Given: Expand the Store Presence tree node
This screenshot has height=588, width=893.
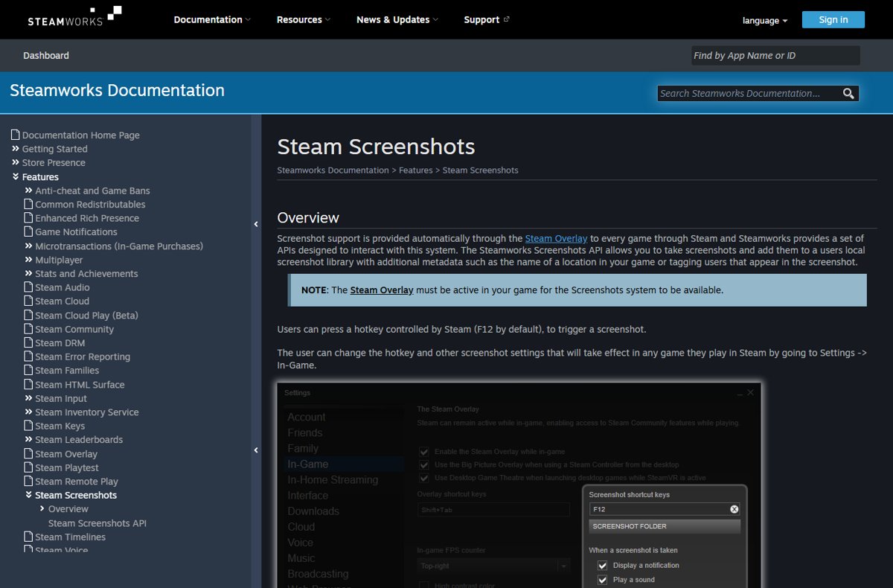Looking at the screenshot, I should coord(16,162).
